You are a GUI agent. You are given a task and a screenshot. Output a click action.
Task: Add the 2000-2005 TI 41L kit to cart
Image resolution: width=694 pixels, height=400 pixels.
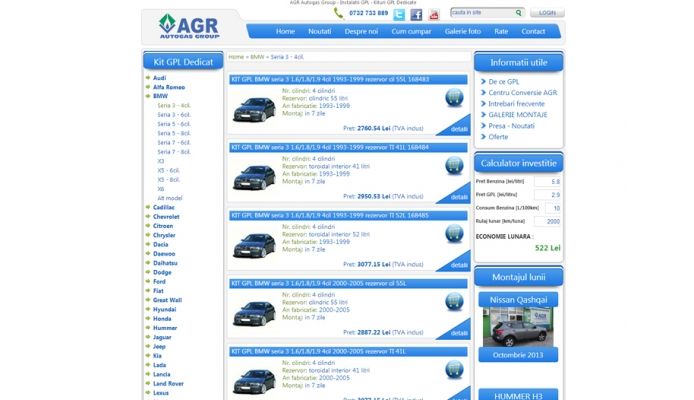click(454, 370)
